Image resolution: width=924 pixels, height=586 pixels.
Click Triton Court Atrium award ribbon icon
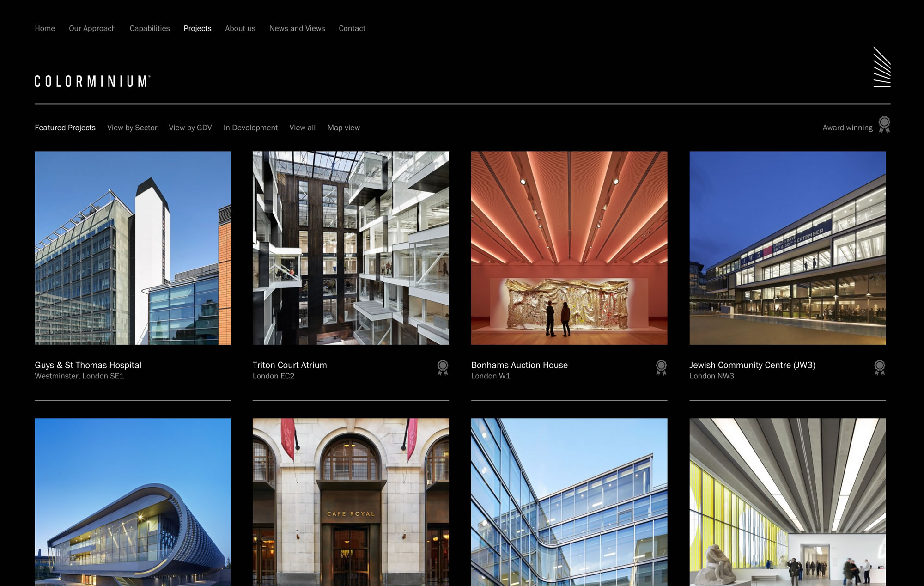pyautogui.click(x=443, y=367)
